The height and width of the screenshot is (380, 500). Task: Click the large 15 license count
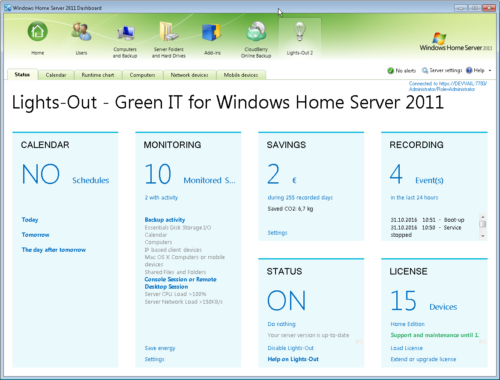[x=403, y=300]
